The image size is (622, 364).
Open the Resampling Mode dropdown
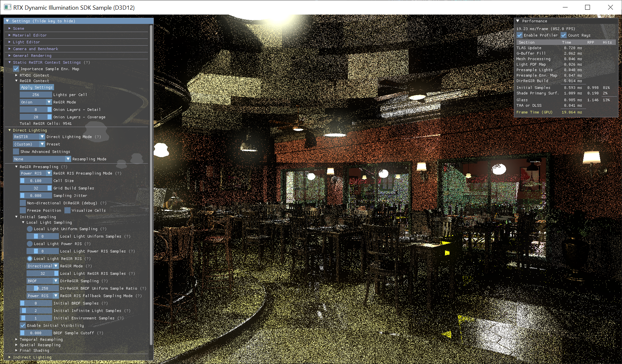click(x=42, y=159)
